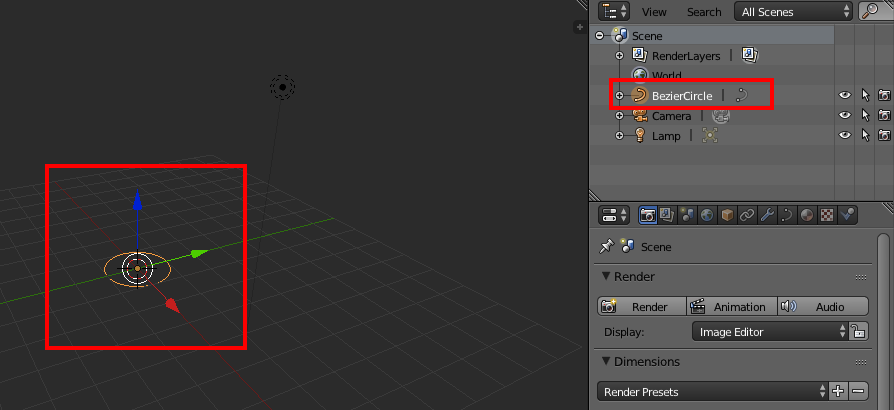Click the Camera object icon in Outliner

click(x=640, y=115)
